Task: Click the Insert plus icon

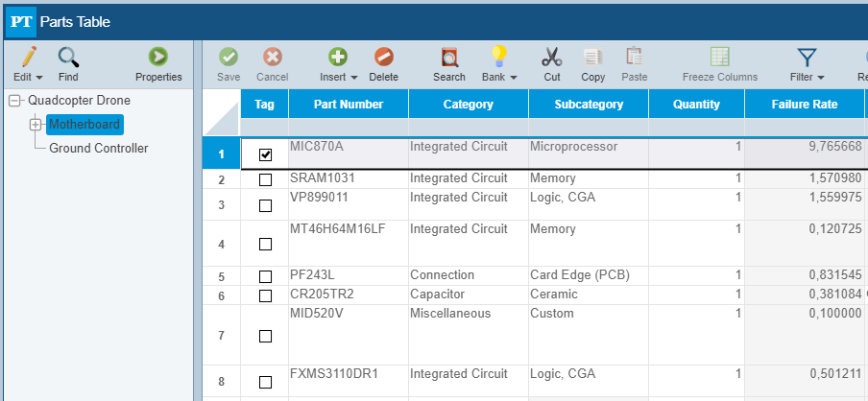Action: pyautogui.click(x=338, y=58)
